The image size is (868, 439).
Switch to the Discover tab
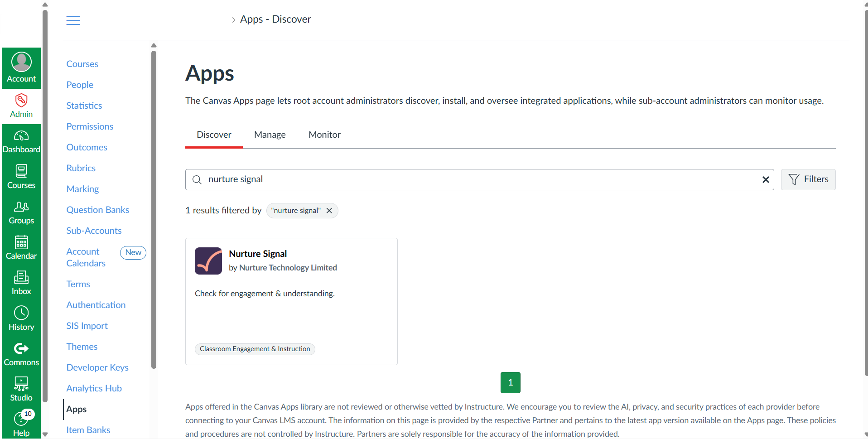(x=214, y=135)
